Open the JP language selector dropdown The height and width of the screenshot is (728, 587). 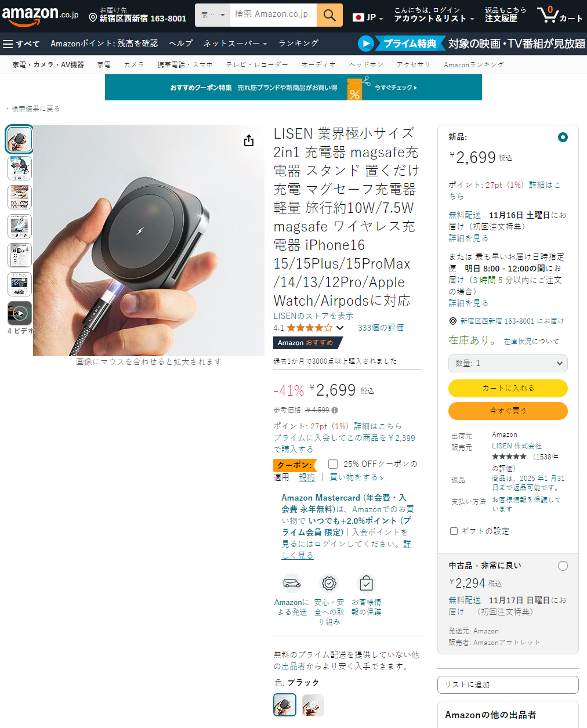click(368, 17)
